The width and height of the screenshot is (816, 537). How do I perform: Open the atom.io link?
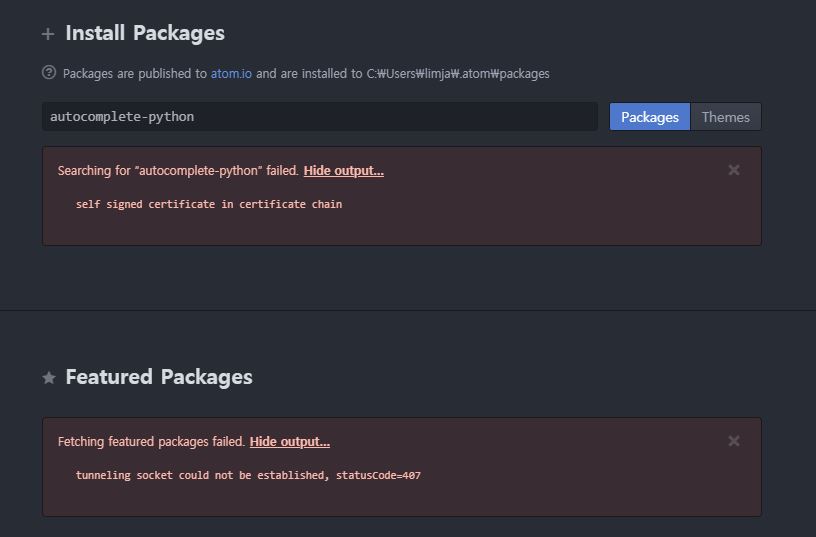click(x=231, y=74)
